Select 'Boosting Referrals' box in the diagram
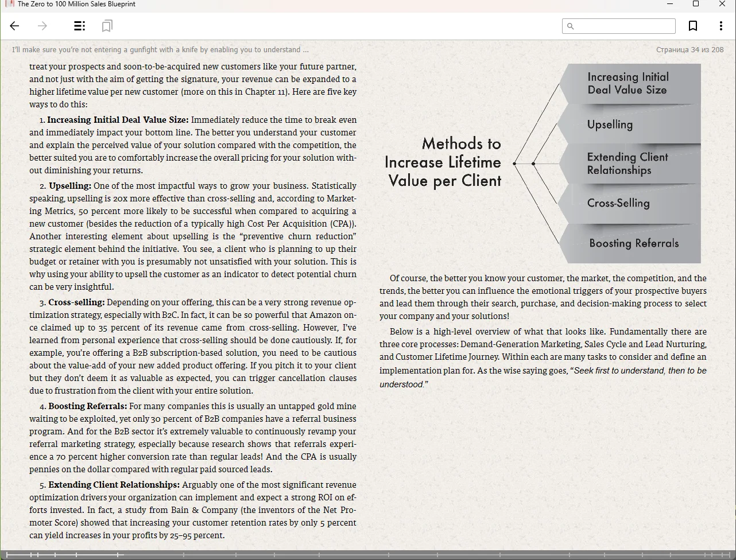736x560 pixels. (x=634, y=243)
